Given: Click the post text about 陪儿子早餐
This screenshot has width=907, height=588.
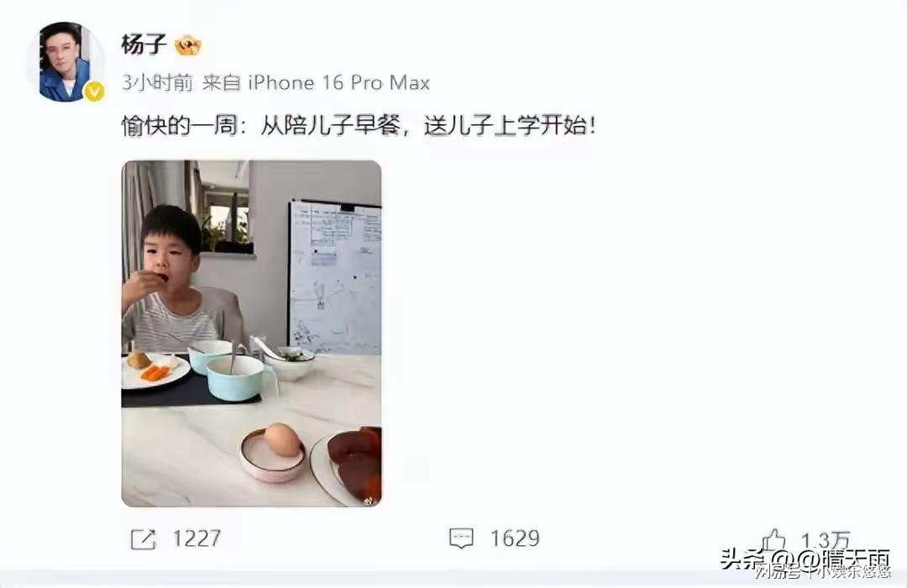Looking at the screenshot, I should point(358,125).
